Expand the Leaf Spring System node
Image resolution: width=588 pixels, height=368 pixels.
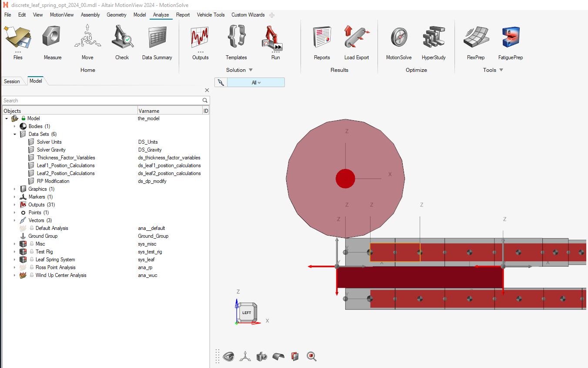[x=14, y=260]
